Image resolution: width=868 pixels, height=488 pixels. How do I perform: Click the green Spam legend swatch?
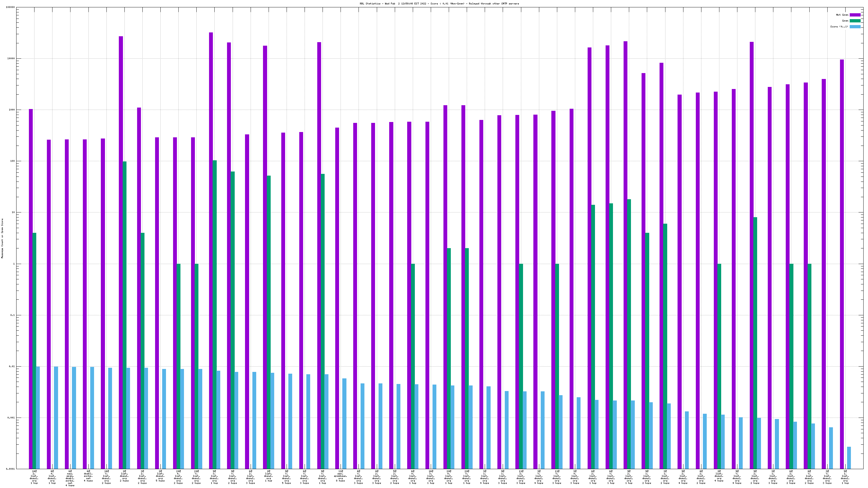[855, 21]
